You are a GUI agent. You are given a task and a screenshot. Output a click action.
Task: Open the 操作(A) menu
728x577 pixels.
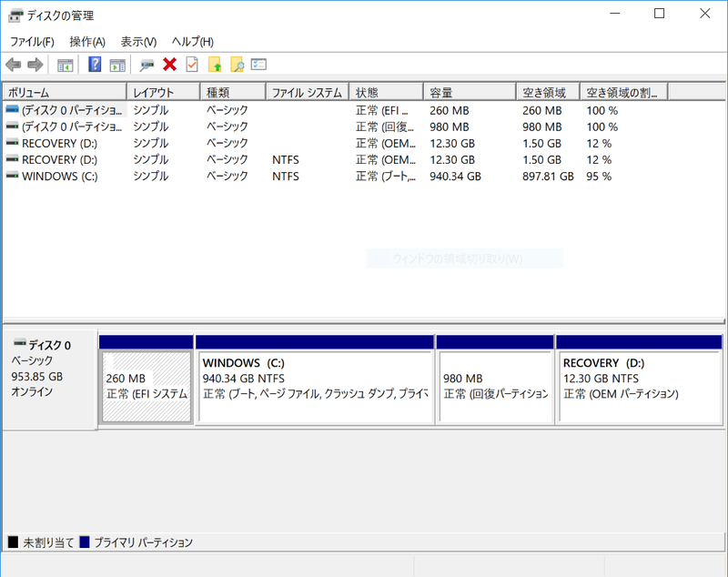point(87,42)
